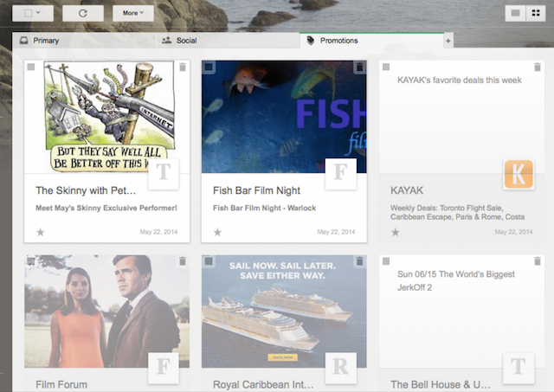Select the Fish Bar Film Night checkbox
The width and height of the screenshot is (554, 392).
[x=209, y=67]
